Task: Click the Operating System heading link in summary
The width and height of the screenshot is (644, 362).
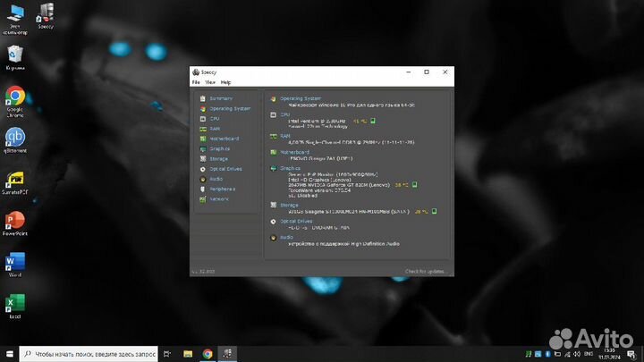Action: tap(301, 98)
